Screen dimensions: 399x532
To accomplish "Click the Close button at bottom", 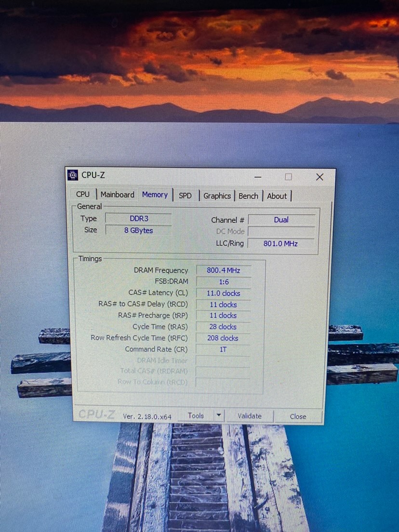I will (298, 416).
